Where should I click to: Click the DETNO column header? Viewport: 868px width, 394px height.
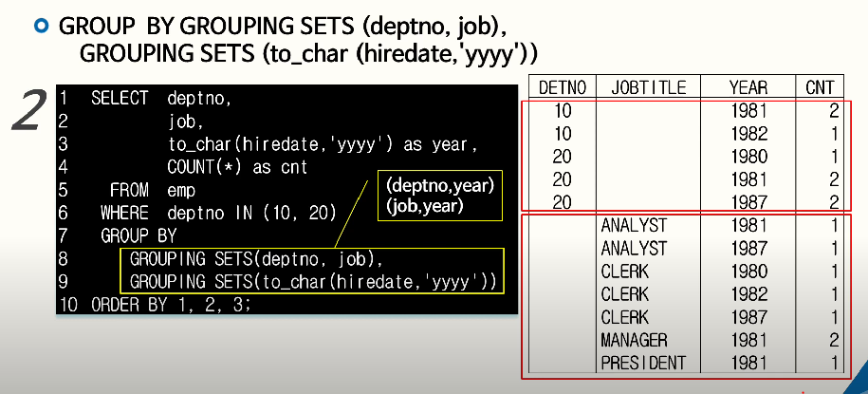click(x=562, y=87)
